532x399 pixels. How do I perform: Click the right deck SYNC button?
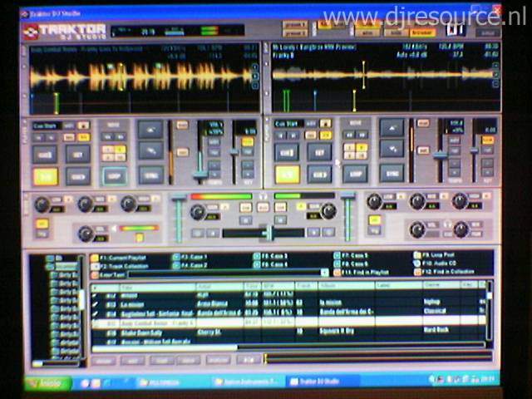click(x=392, y=173)
